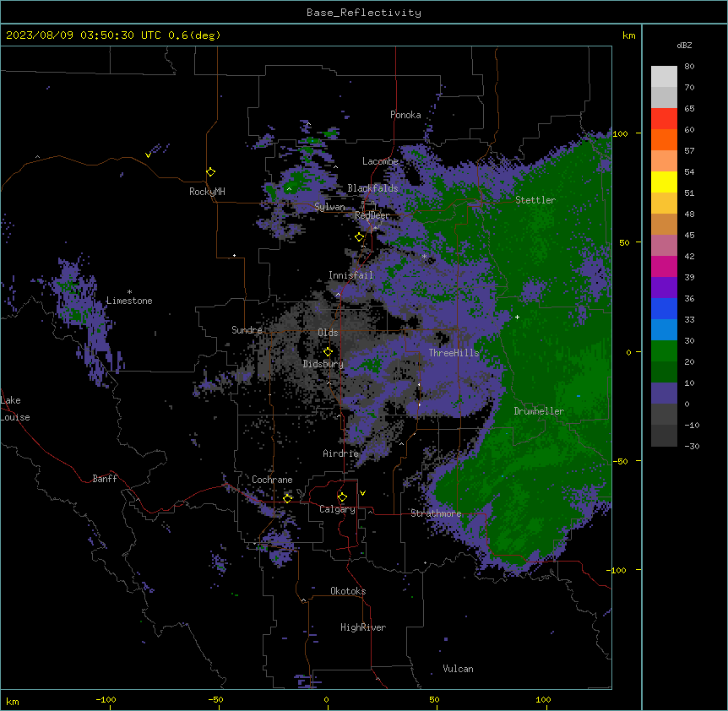Click the -50 tick on the right axis
The width and height of the screenshot is (728, 711).
pyautogui.click(x=620, y=461)
